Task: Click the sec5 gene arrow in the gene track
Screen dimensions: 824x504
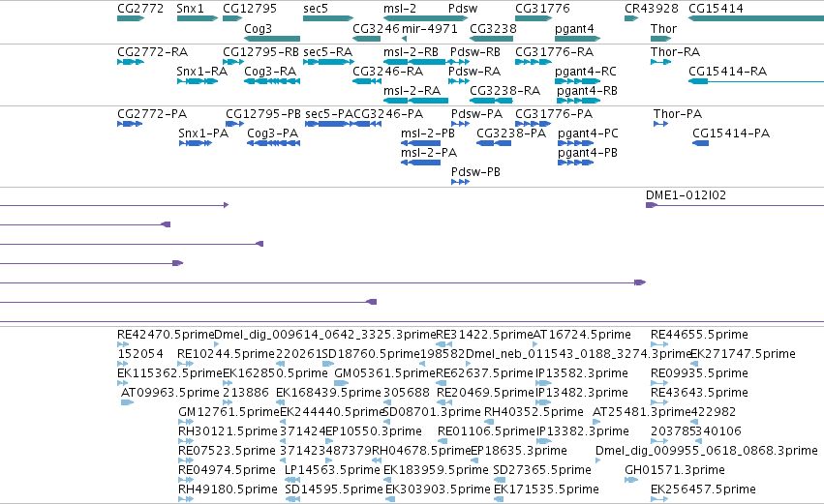Action: click(328, 18)
